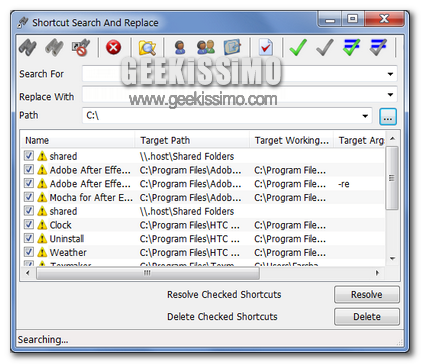Click the ... browse button next to Path
421x364 pixels.
[x=388, y=117]
